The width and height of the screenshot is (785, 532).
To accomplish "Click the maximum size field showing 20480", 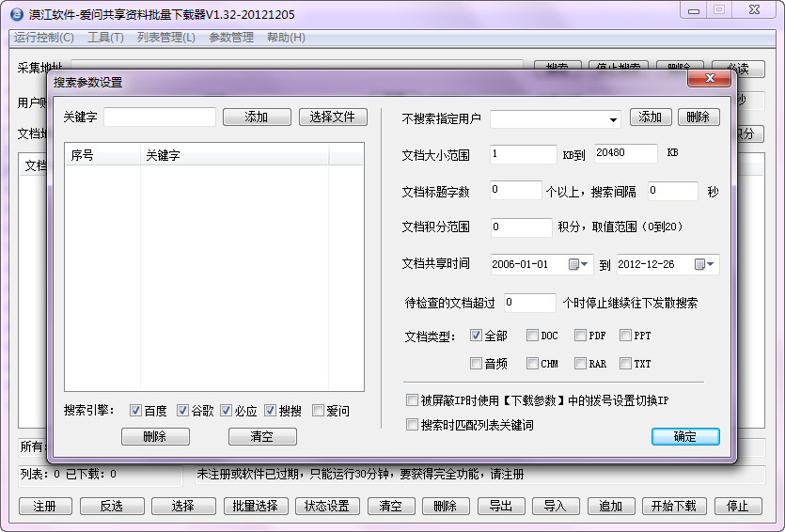I will point(626,153).
